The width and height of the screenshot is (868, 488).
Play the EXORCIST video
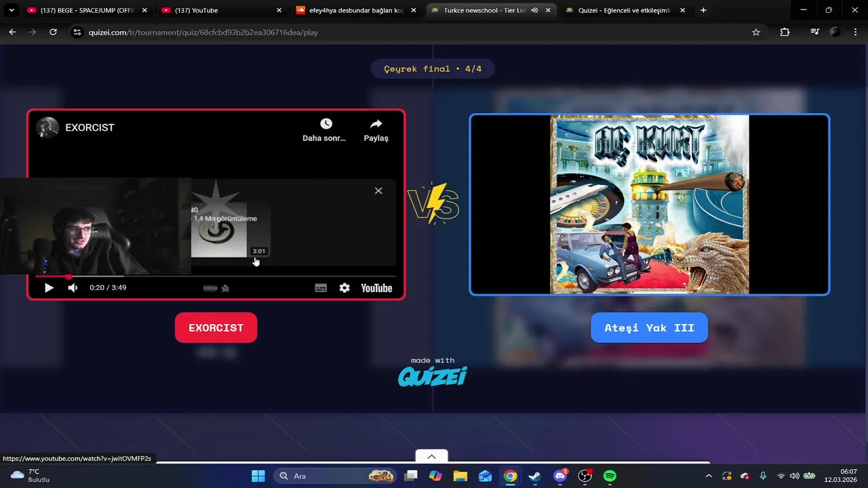(x=49, y=288)
